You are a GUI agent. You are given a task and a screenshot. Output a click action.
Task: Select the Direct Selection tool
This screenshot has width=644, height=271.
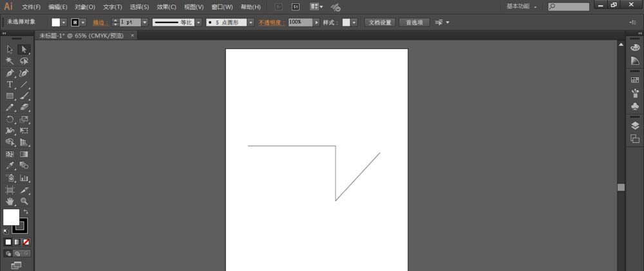tap(24, 49)
